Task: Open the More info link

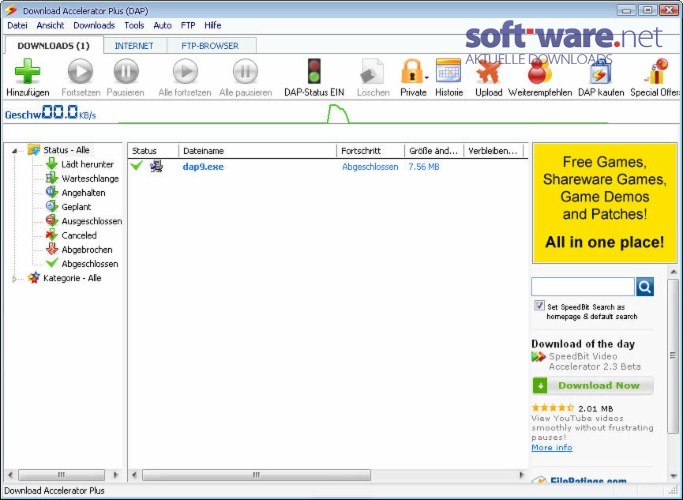Action: point(551,447)
